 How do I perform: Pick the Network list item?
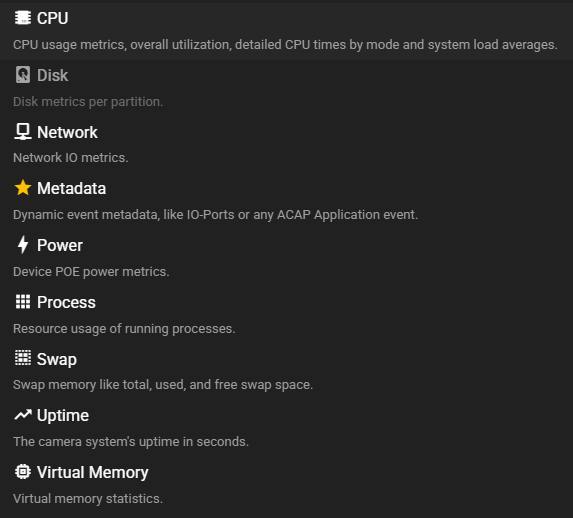click(286, 144)
